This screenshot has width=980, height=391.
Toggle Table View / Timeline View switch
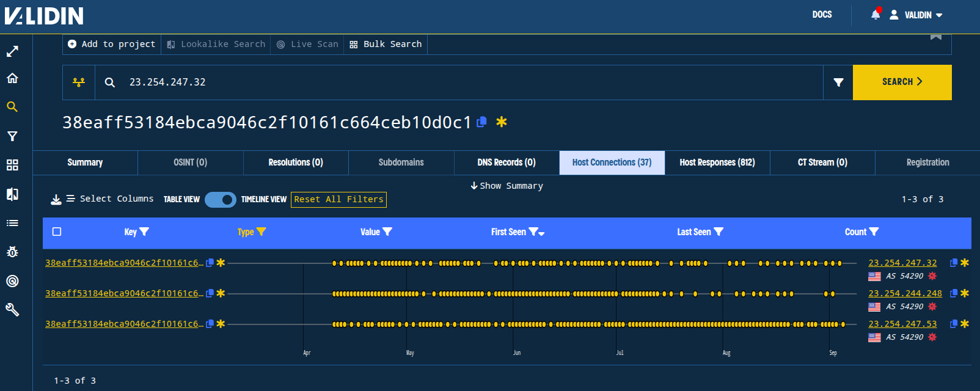pos(221,200)
